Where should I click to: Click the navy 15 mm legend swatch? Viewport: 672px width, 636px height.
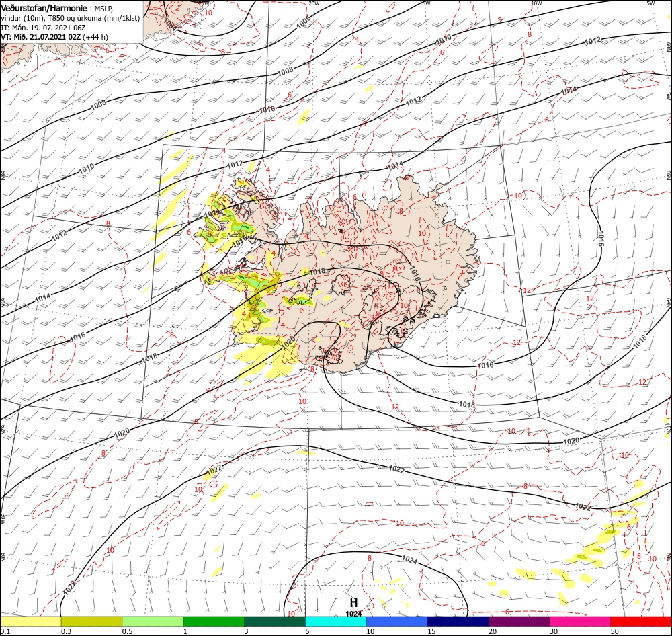(458, 621)
